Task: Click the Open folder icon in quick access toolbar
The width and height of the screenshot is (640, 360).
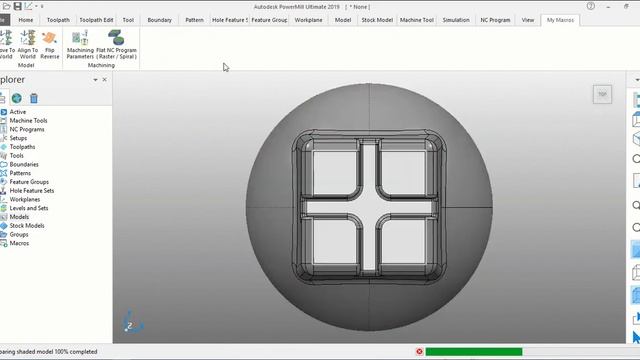Action: [6, 7]
